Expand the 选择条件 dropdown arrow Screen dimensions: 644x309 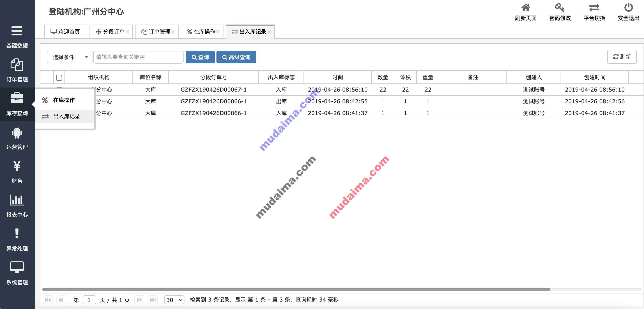[x=87, y=57]
